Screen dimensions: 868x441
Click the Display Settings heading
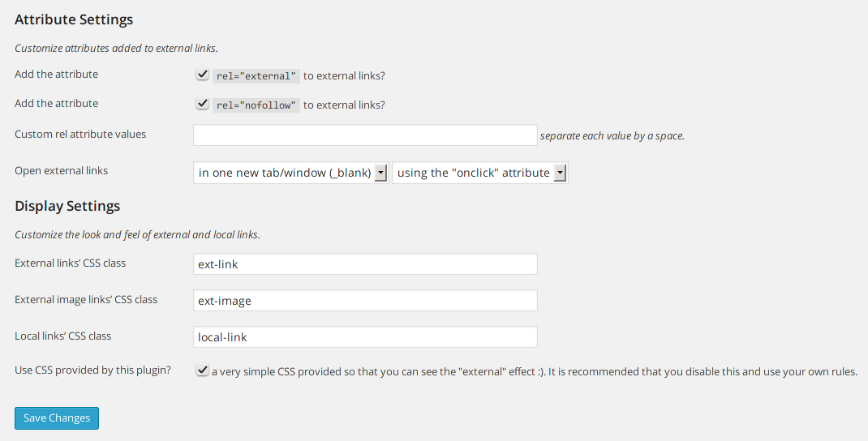(x=67, y=206)
